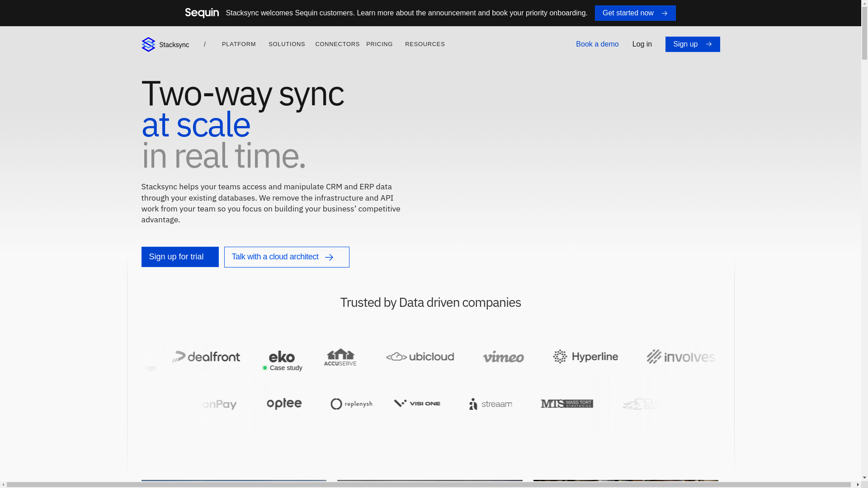The height and width of the screenshot is (488, 868).
Task: Click the Sequin logo in the banner
Action: point(202,13)
